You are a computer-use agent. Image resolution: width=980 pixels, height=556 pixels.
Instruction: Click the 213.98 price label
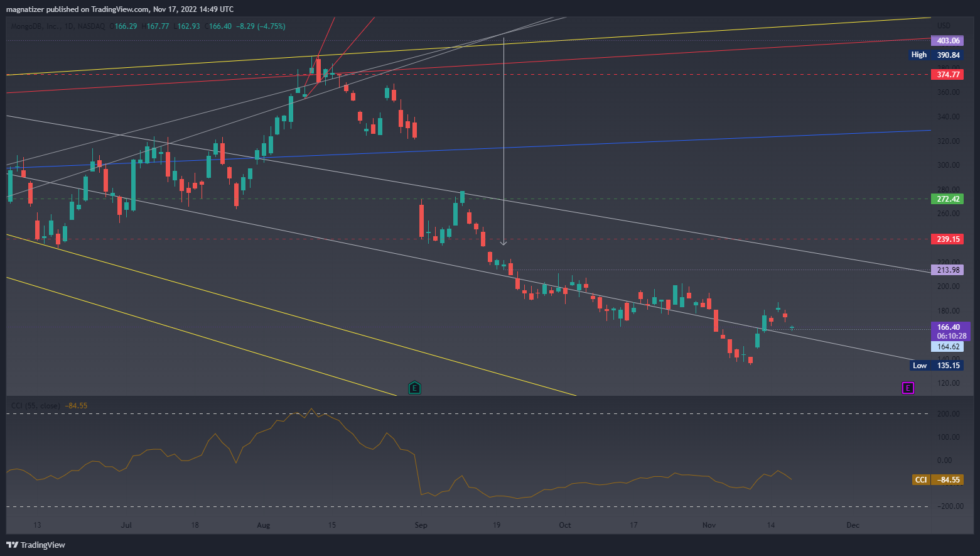[x=948, y=270]
